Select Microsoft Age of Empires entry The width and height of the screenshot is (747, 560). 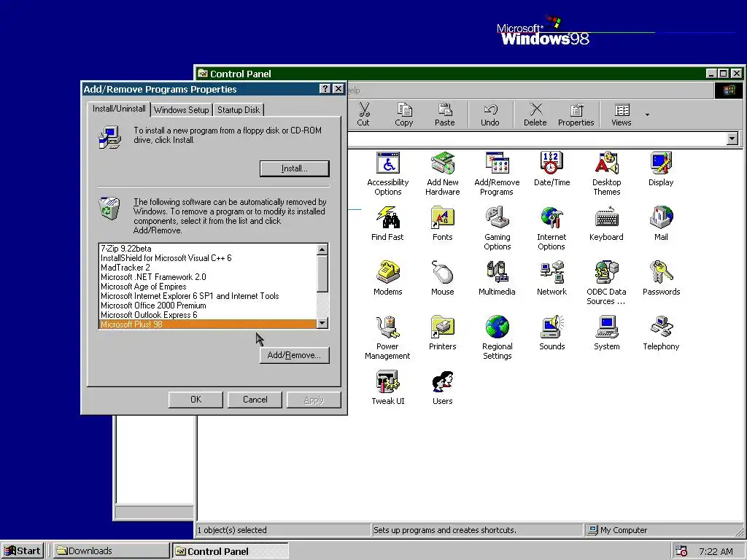click(207, 287)
